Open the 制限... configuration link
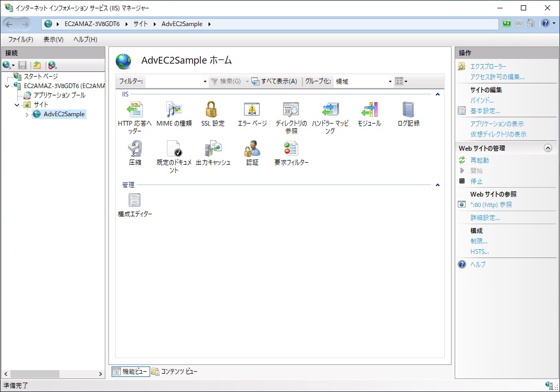560x392 pixels. point(479,241)
